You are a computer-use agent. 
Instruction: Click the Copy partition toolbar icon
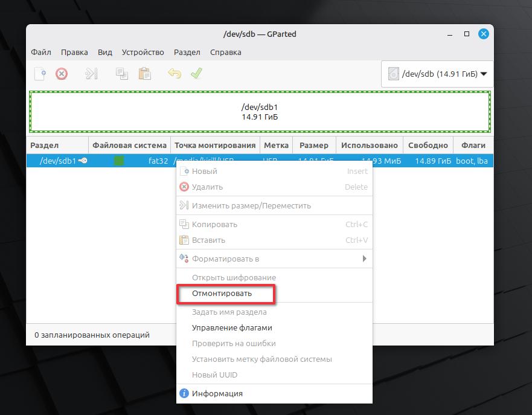122,74
